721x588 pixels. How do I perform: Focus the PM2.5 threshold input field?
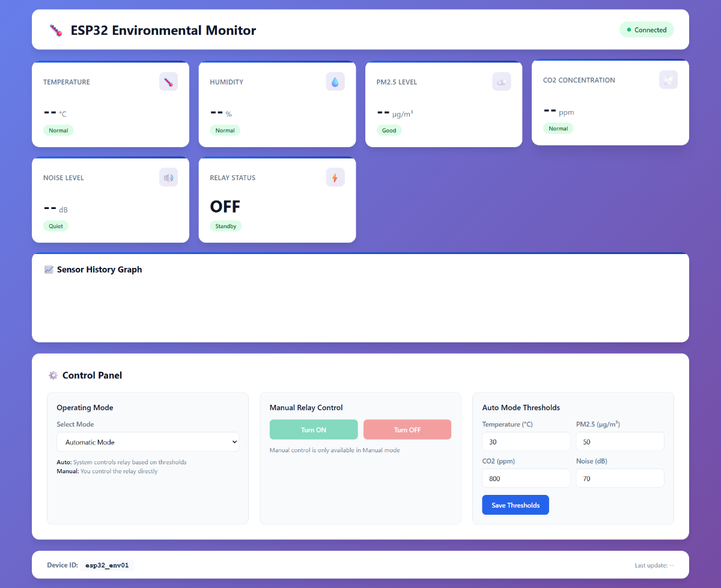tap(619, 441)
